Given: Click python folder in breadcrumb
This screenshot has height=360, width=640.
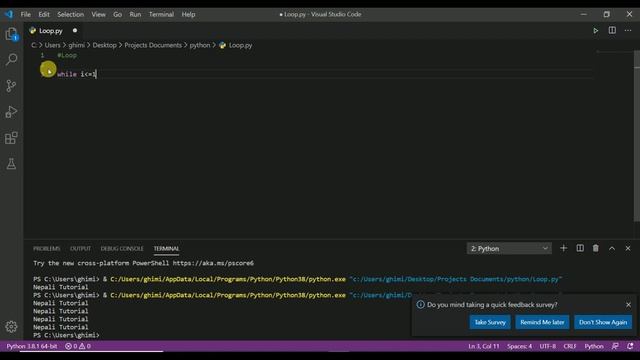Looking at the screenshot, I should point(200,45).
